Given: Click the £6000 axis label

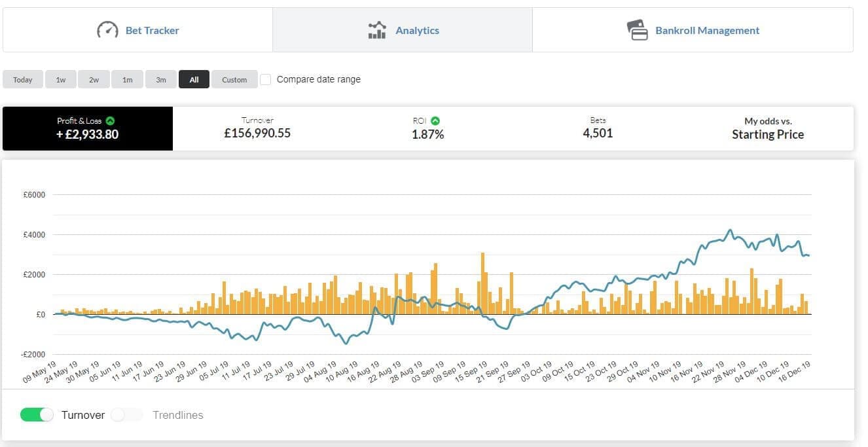Looking at the screenshot, I should coord(35,195).
